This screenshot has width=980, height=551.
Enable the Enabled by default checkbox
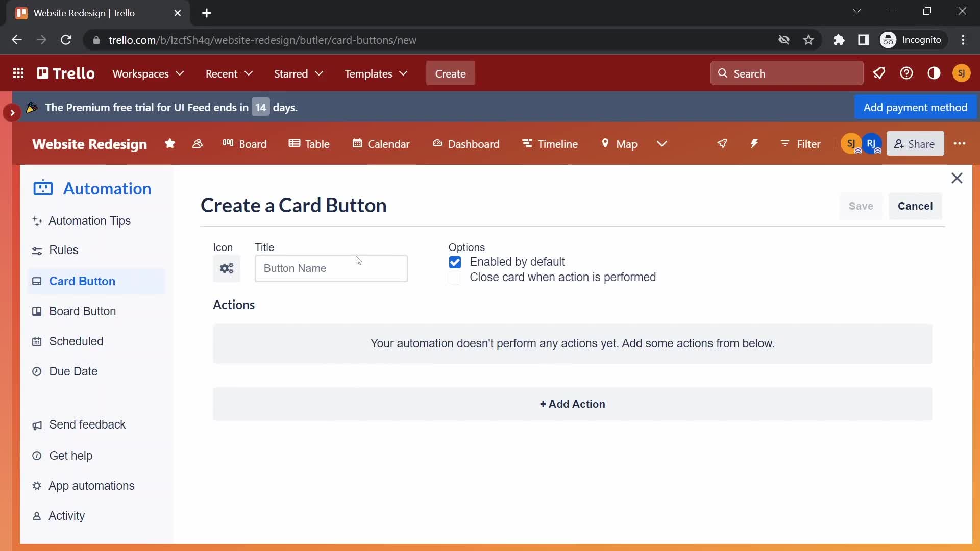pyautogui.click(x=455, y=262)
